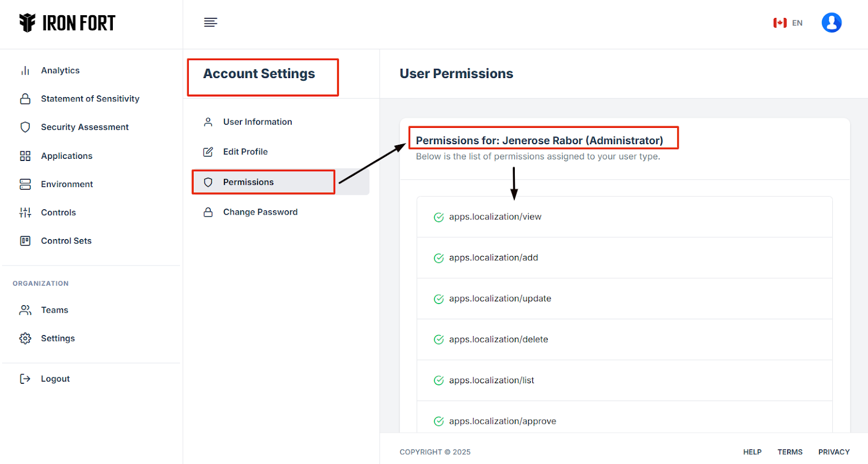
Task: Click the Statement of Sensitivity lock icon
Action: (x=25, y=99)
